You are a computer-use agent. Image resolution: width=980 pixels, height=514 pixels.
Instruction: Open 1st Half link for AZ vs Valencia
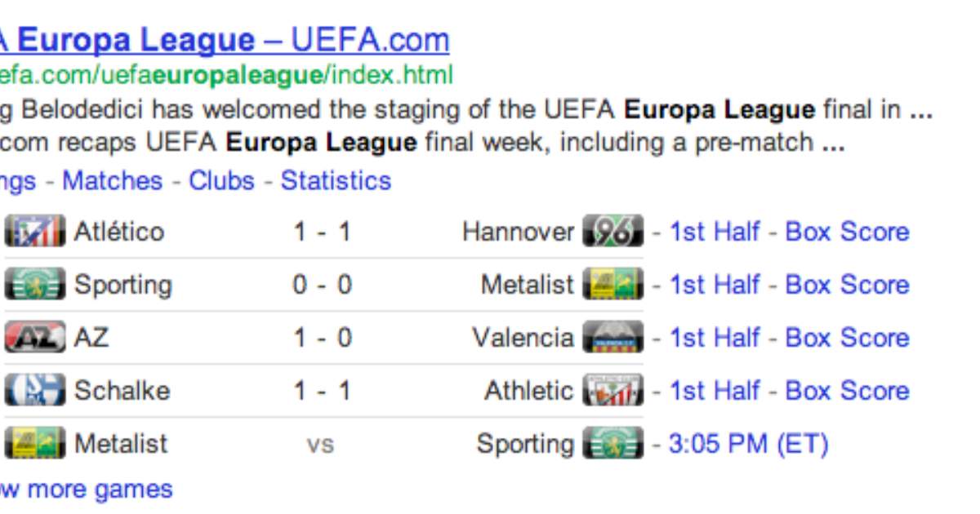(x=714, y=338)
